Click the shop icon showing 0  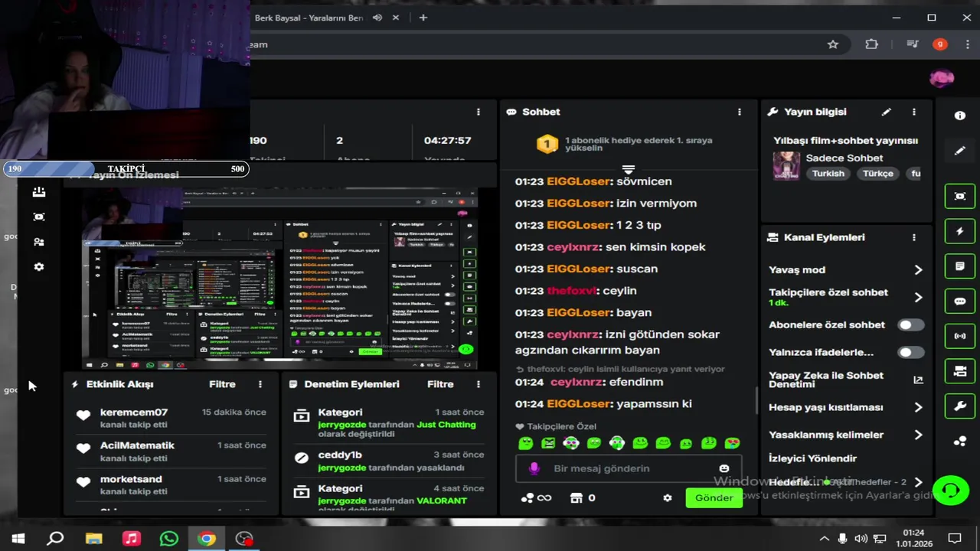(x=583, y=497)
